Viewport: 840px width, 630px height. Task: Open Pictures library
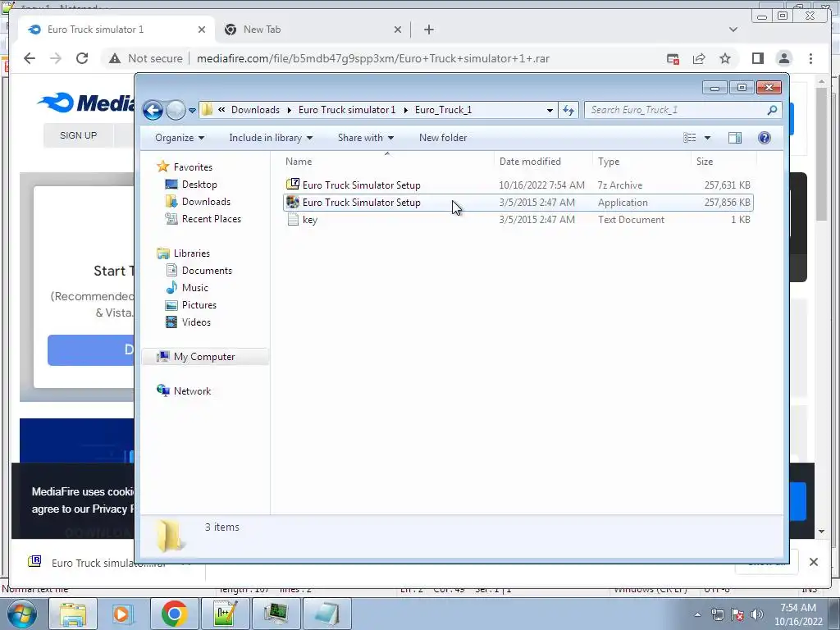(199, 305)
